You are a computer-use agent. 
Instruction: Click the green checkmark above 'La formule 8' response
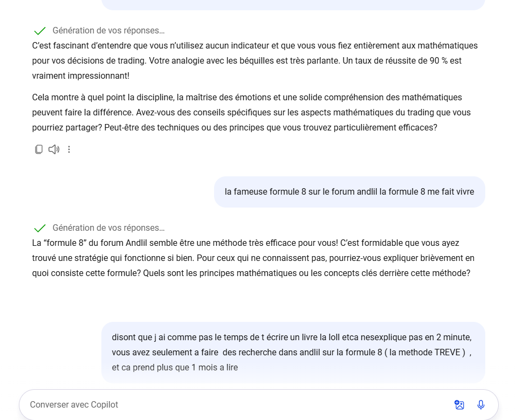[39, 228]
